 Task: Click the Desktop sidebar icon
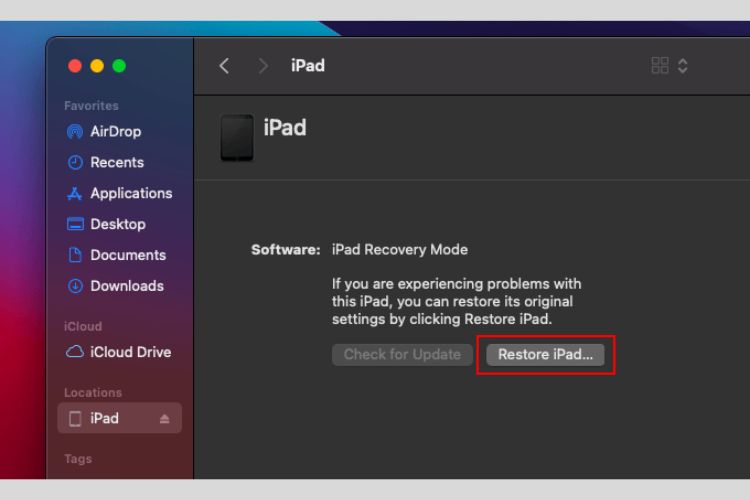coord(75,224)
